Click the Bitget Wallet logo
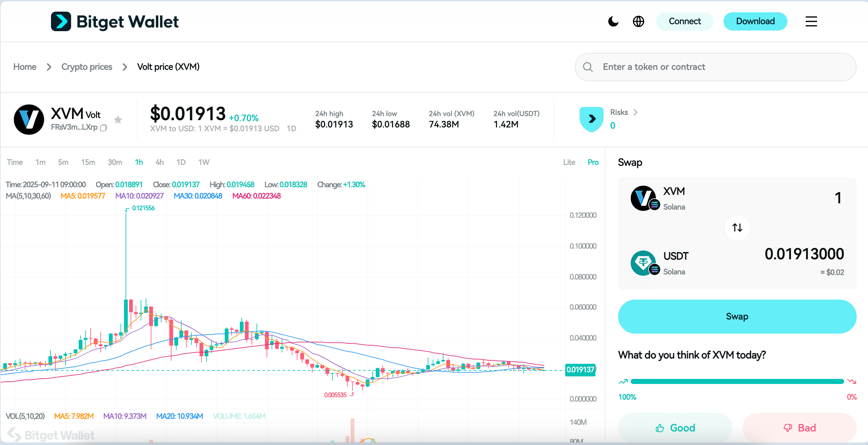 115,22
